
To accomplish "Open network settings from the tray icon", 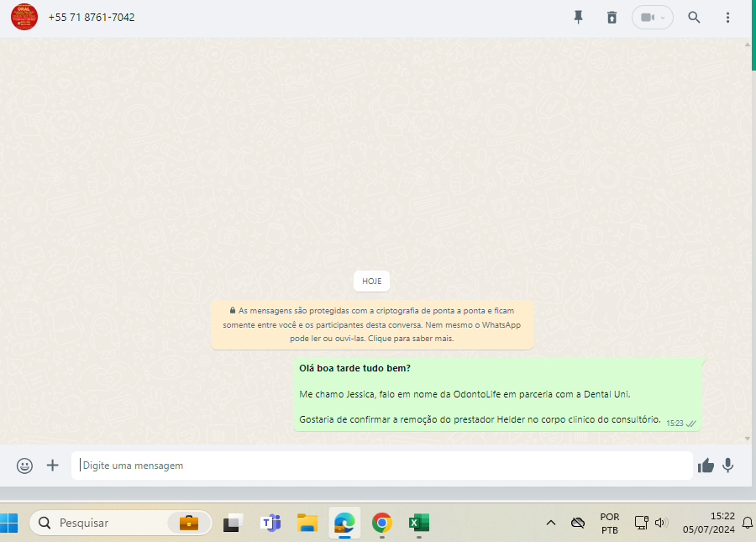I will 641,523.
